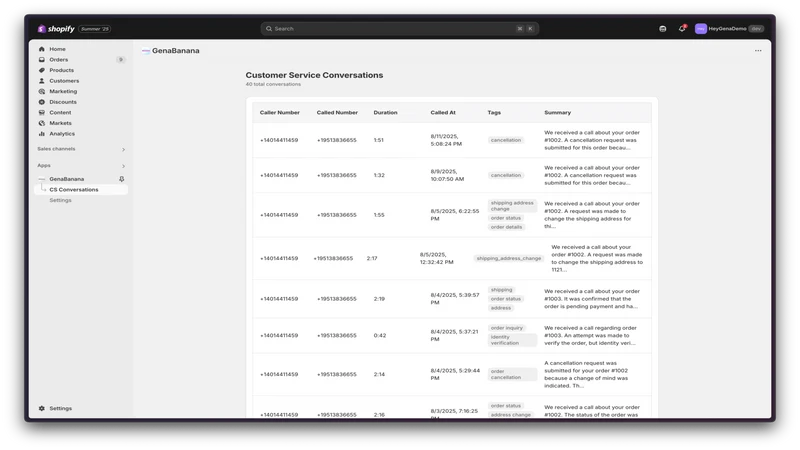
Task: Click the Duration column header
Action: (x=385, y=113)
